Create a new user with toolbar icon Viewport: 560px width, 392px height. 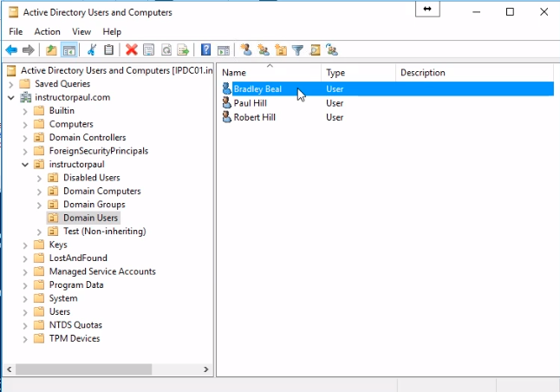tap(246, 49)
